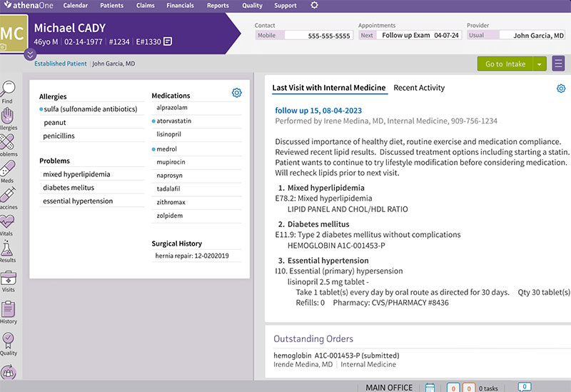
Task: Click MAIN OFFICE in status bar
Action: [x=389, y=388]
